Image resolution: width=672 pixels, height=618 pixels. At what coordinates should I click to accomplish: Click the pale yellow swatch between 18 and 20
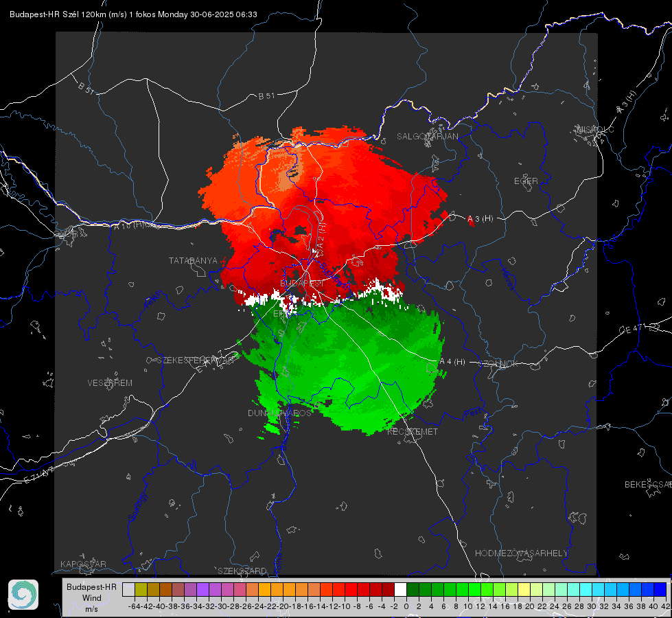coord(524,589)
